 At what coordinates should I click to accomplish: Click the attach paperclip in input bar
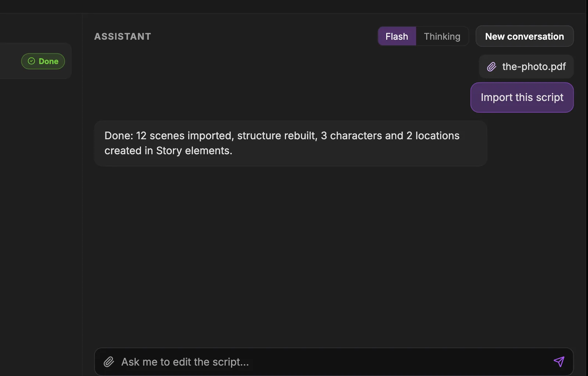(109, 362)
